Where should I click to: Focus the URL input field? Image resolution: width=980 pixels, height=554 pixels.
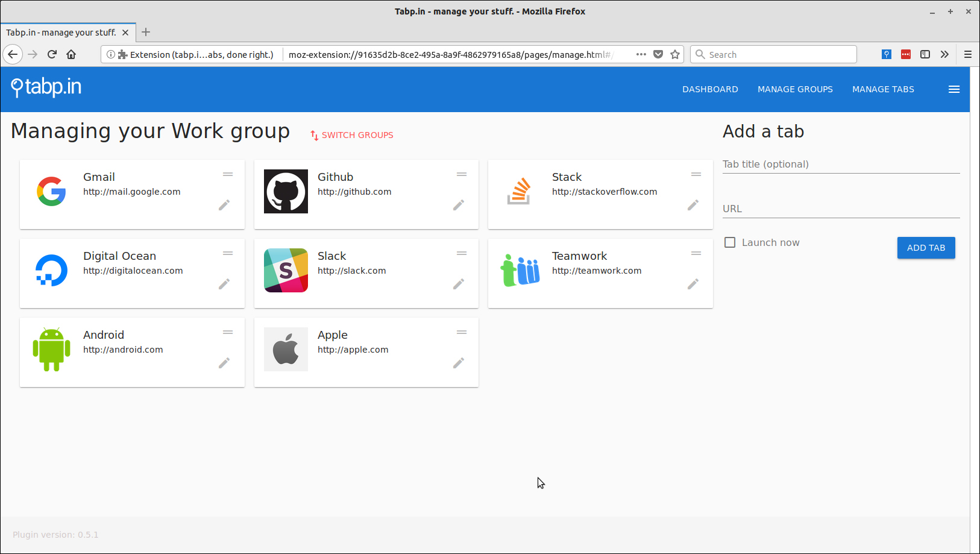click(841, 209)
